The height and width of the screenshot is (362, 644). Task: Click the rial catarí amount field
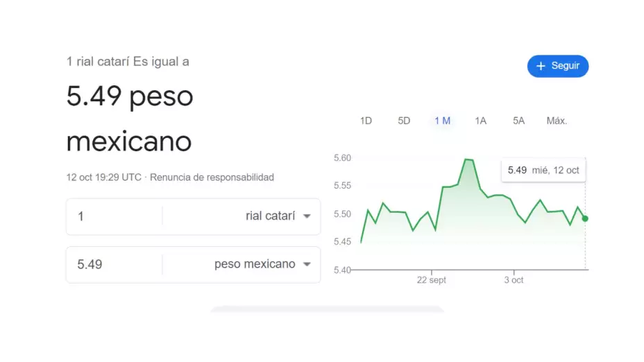(x=115, y=216)
